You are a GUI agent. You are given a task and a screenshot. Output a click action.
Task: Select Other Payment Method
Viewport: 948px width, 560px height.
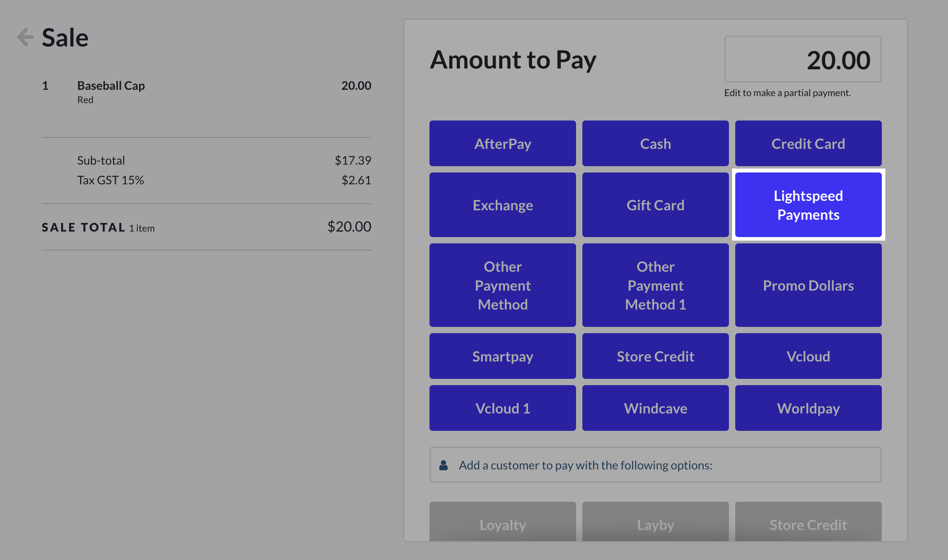point(502,285)
